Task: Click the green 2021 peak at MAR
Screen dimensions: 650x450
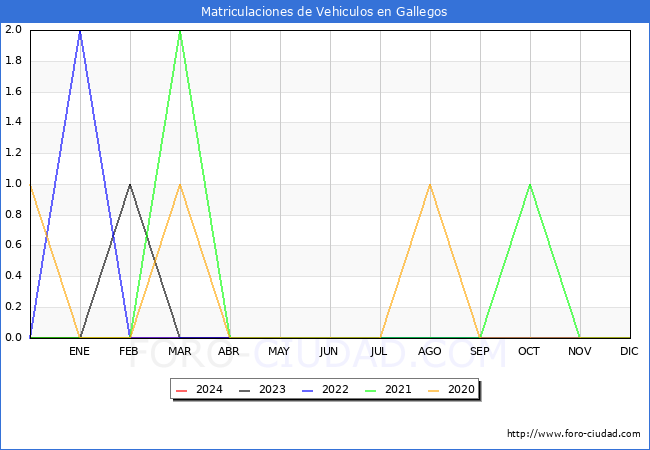Action: coord(180,31)
